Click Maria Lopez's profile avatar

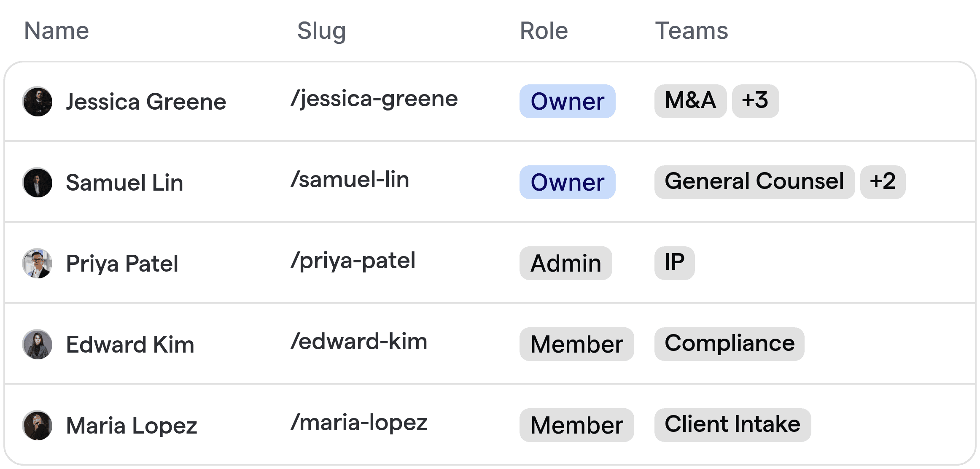point(38,425)
